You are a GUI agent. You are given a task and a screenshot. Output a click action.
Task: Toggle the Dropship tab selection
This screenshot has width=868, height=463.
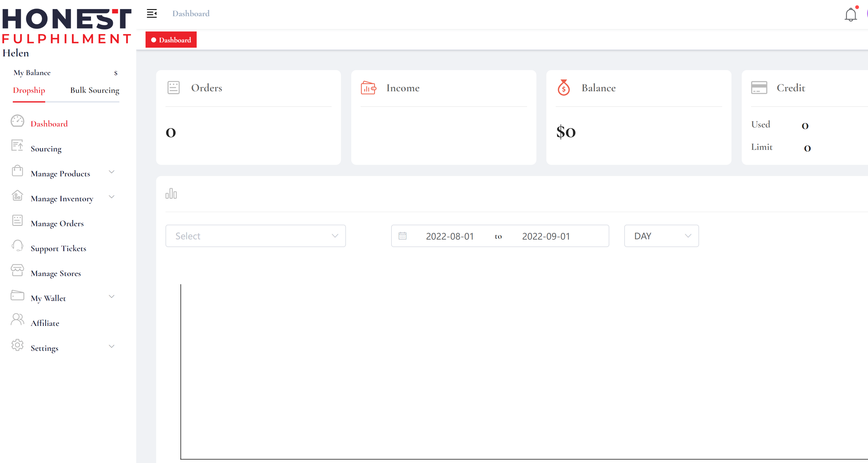[29, 90]
